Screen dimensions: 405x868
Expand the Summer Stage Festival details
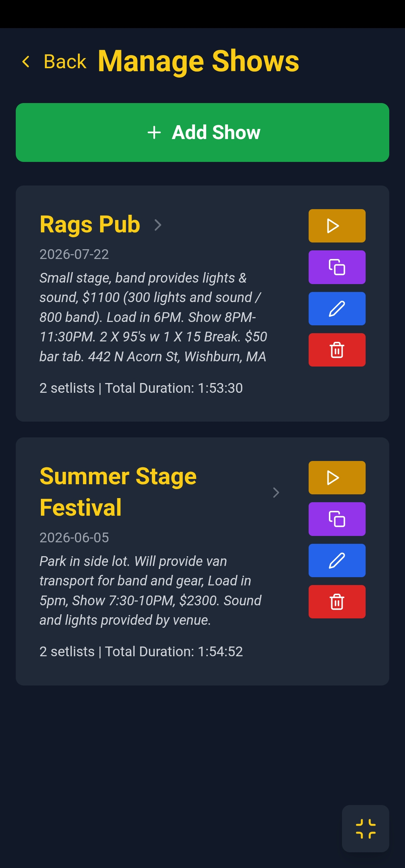pos(276,492)
